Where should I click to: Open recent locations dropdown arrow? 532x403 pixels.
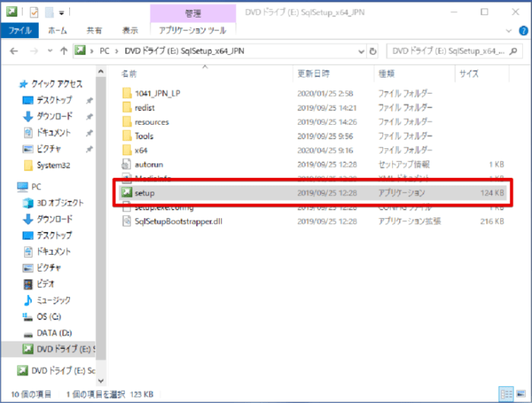pos(50,51)
